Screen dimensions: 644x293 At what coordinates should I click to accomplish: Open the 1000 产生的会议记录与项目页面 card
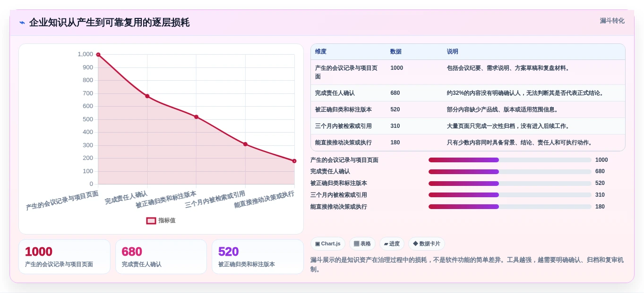pyautogui.click(x=64, y=257)
